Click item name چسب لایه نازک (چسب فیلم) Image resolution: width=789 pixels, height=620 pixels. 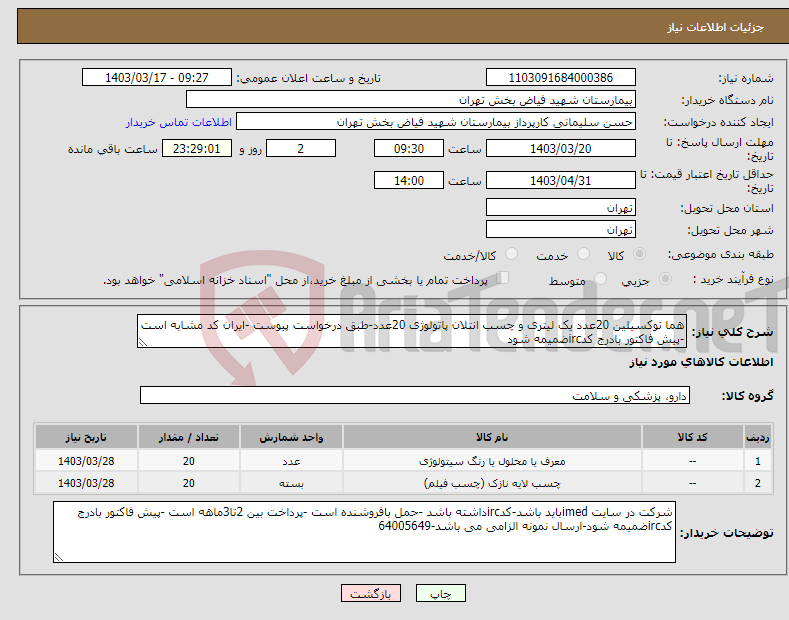492,483
